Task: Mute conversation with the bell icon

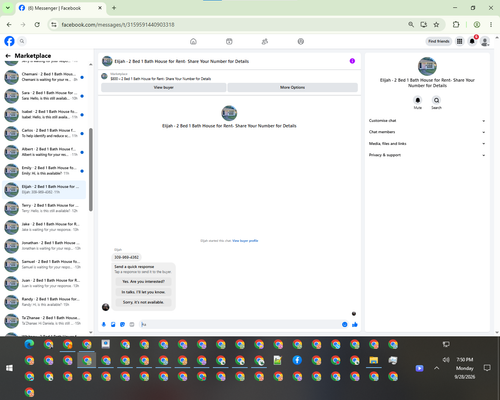Action: 418,100
